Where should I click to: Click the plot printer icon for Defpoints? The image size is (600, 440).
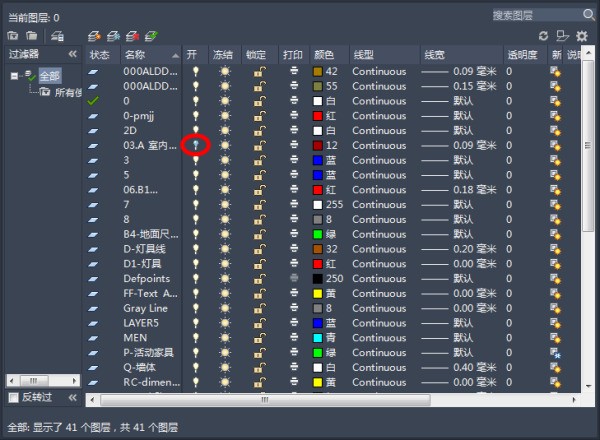click(x=294, y=278)
